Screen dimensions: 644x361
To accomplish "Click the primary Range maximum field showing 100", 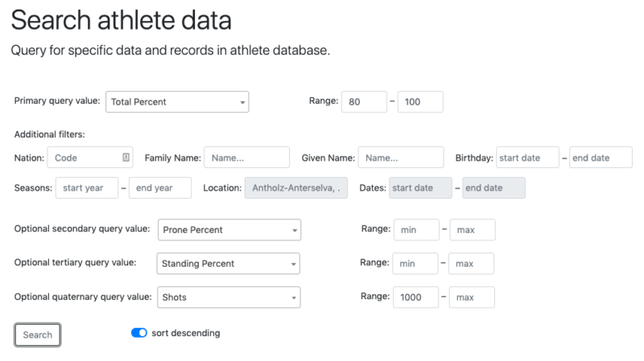I will pos(420,102).
